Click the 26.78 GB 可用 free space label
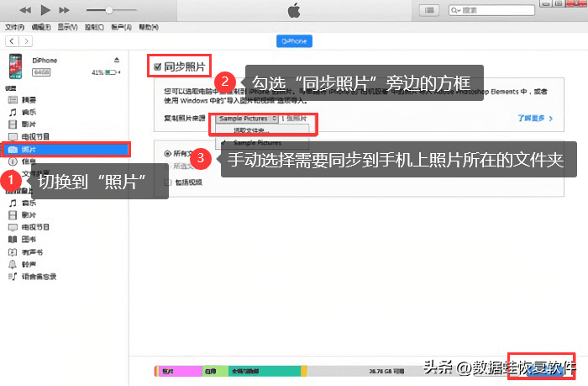Viewport: 588px width, 386px height. pyautogui.click(x=386, y=372)
